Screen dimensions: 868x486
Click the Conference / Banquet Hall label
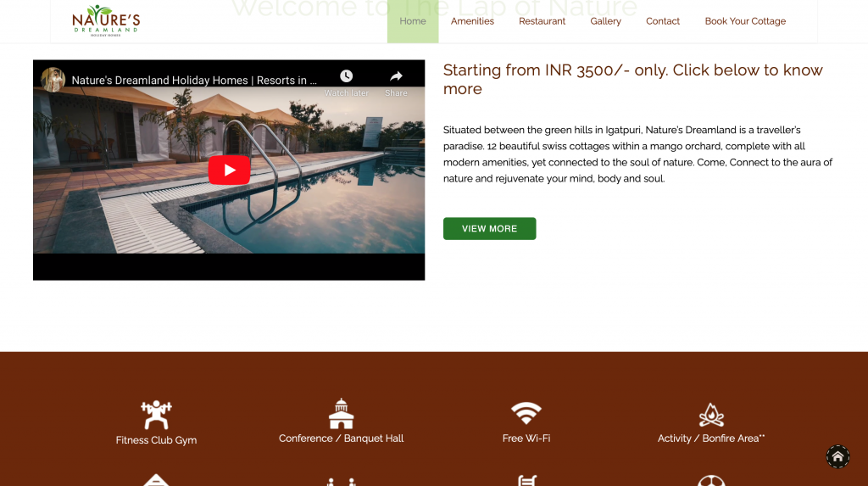tap(341, 439)
